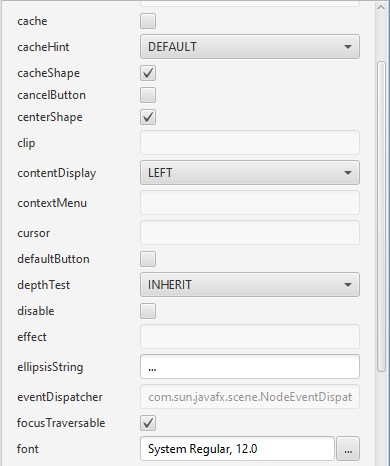This screenshot has width=390, height=466.
Task: Expand the contentDisplay LEFT dropdown
Action: tap(250, 173)
